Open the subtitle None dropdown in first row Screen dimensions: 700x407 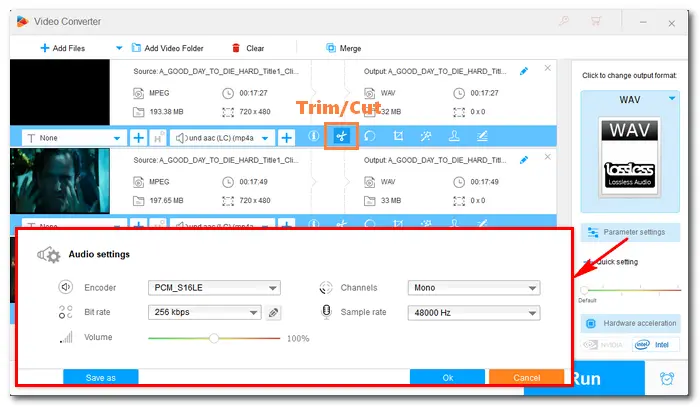pos(74,138)
